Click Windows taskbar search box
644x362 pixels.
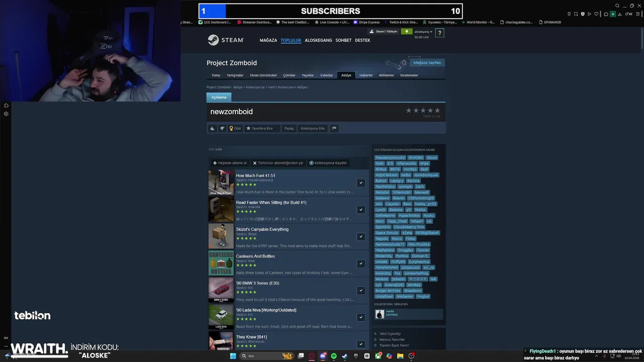click(267, 356)
